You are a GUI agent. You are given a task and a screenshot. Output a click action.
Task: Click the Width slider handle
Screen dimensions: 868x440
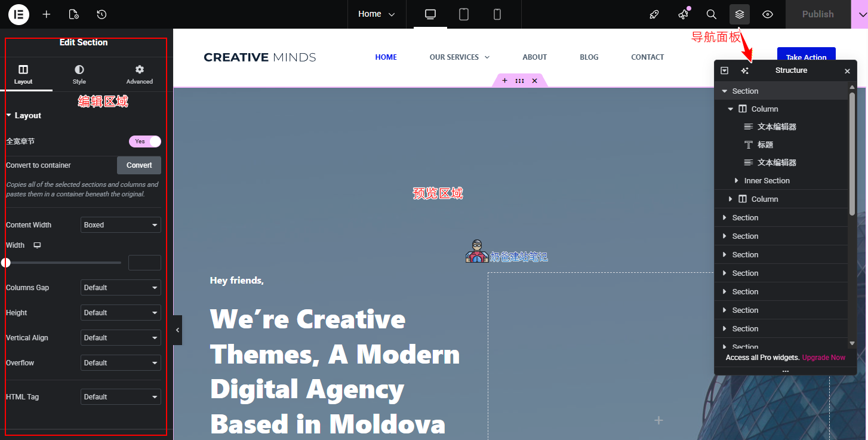point(6,262)
